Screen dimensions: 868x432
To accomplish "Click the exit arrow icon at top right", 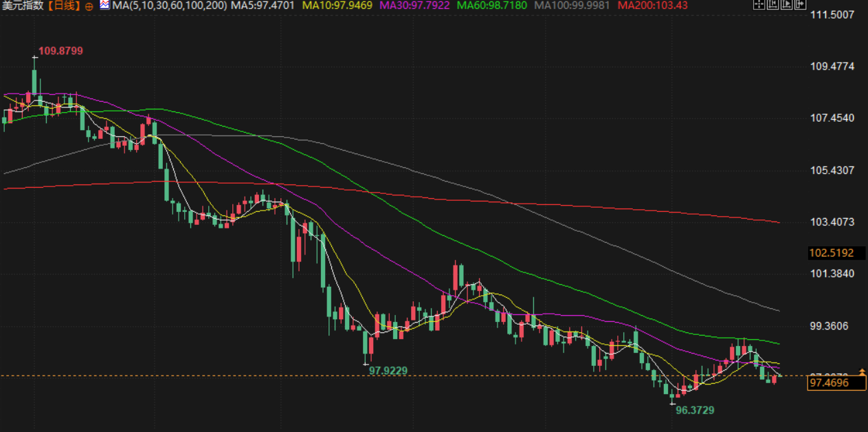I will 801,4.
